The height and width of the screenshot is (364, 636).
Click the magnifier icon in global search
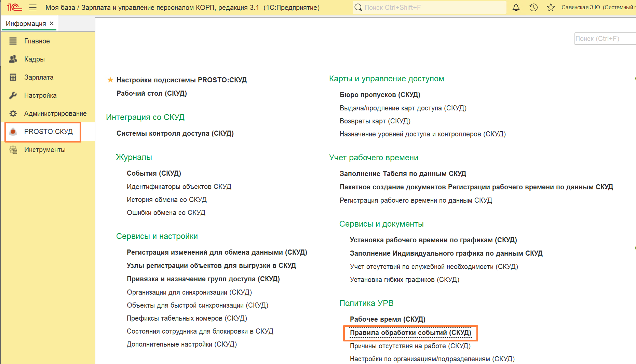click(358, 7)
